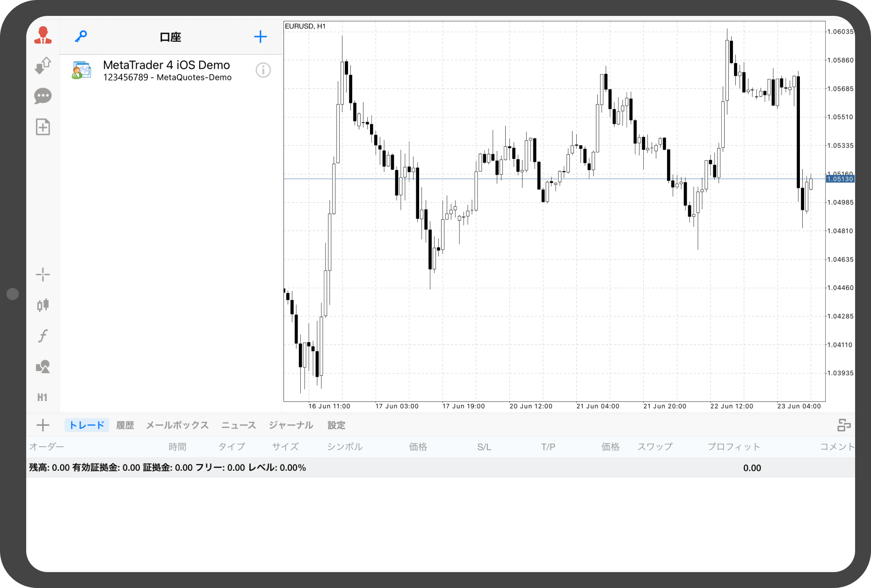The height and width of the screenshot is (588, 871).
Task: Open the 設定 tab
Action: pyautogui.click(x=336, y=425)
